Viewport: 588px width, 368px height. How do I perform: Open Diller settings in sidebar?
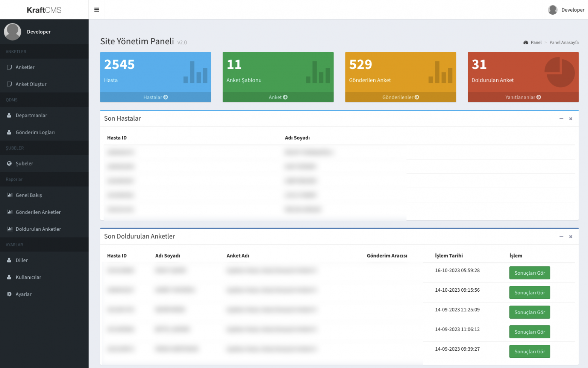(x=44, y=260)
